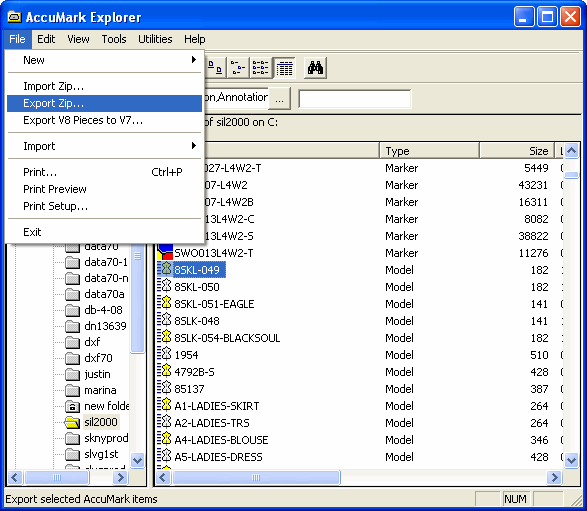Close the open File menu
587x511 pixels.
coord(17,39)
